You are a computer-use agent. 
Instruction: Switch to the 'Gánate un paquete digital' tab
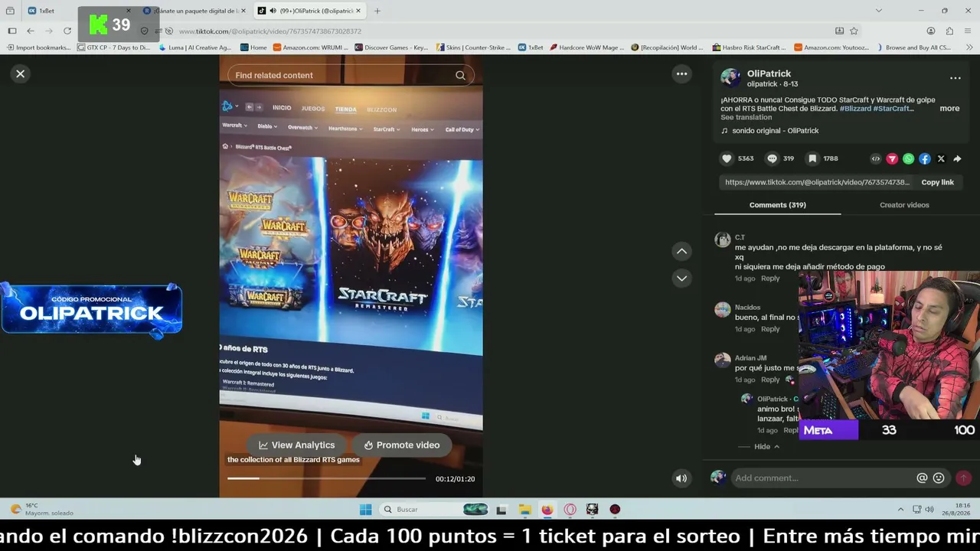(x=194, y=11)
